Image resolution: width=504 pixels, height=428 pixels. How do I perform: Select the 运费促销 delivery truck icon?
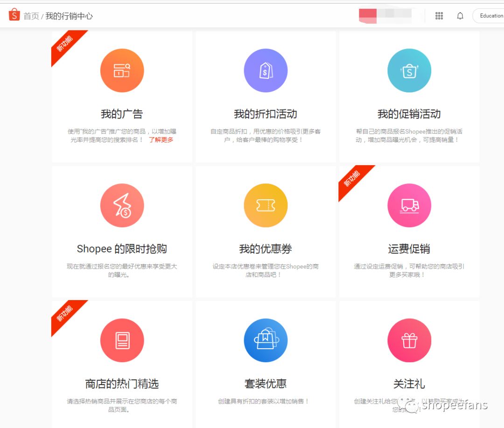pos(409,205)
